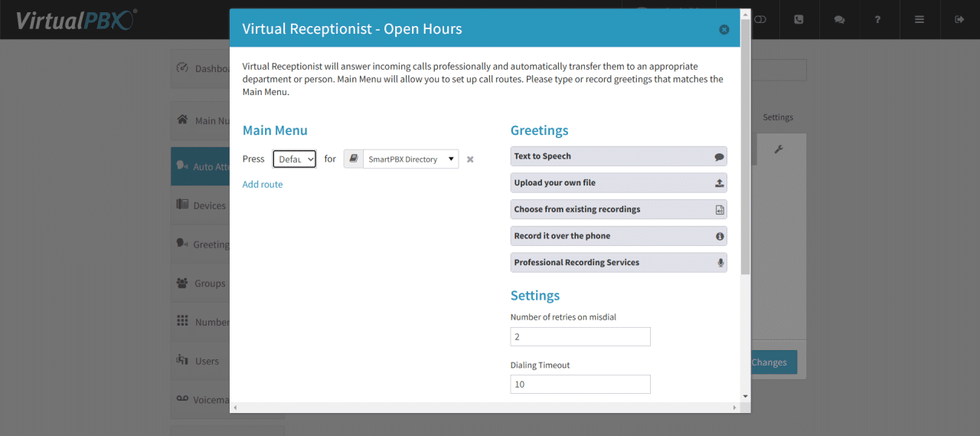Click the toggle switch icon in top bar
The image size is (980, 436).
[x=759, y=19]
